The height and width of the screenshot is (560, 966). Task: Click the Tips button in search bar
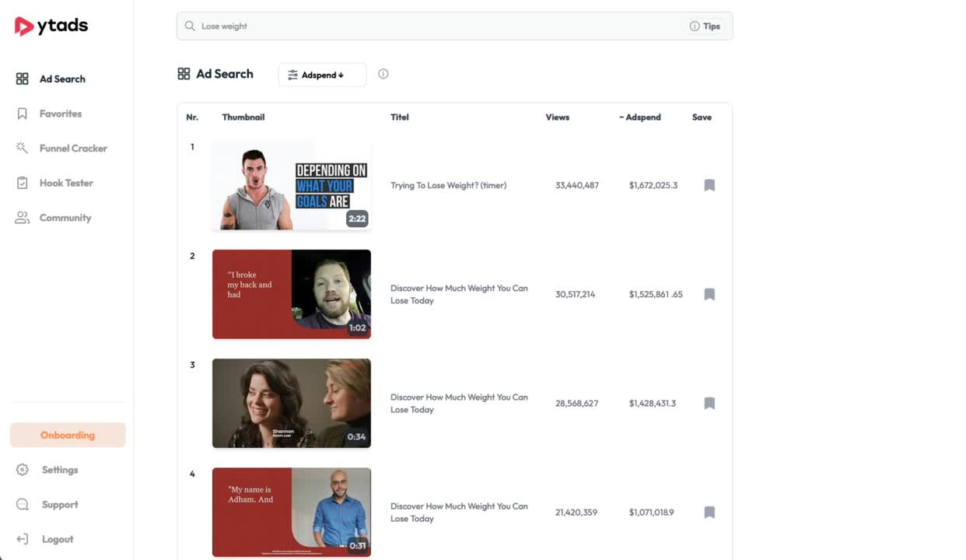point(705,26)
